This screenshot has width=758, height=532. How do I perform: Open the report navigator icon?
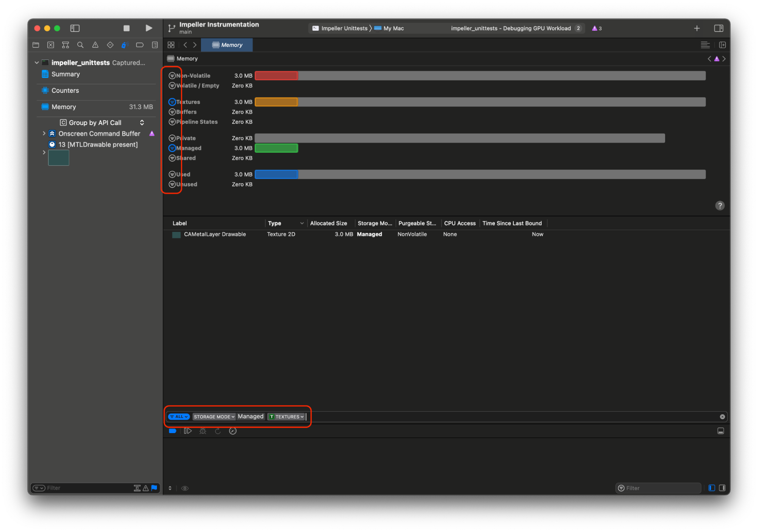click(x=155, y=45)
